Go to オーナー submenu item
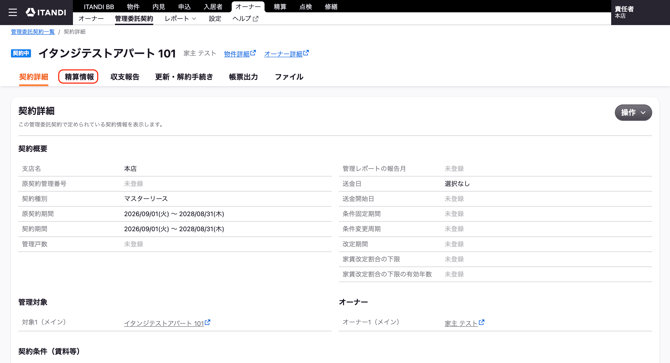The width and height of the screenshot is (670, 363). tap(91, 19)
